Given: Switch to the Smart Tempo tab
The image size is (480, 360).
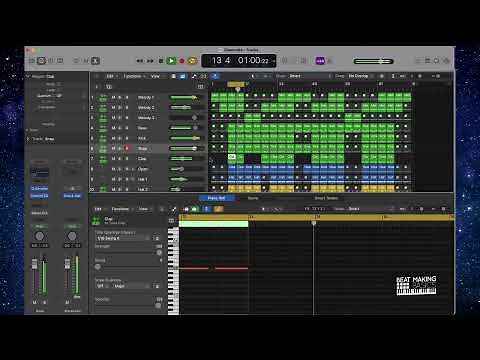Looking at the screenshot, I should click(x=326, y=198).
